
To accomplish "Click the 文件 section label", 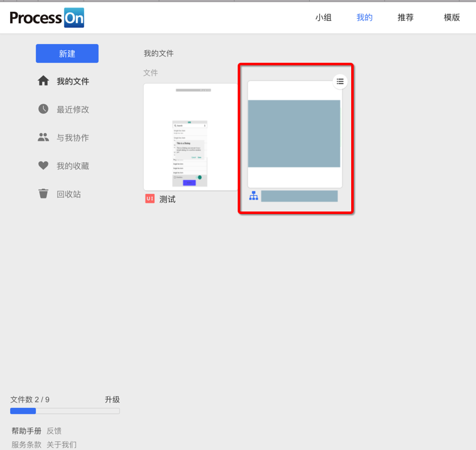I will pos(151,73).
